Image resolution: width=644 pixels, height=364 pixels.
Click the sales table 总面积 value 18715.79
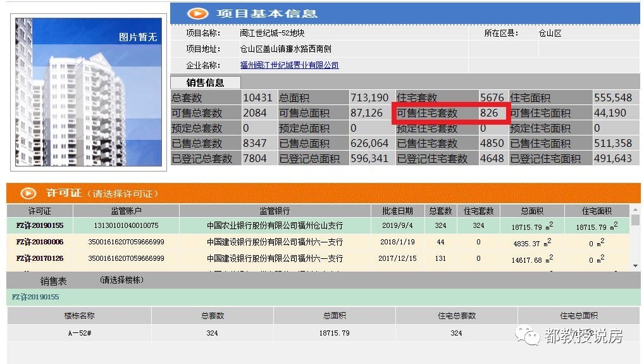point(334,333)
